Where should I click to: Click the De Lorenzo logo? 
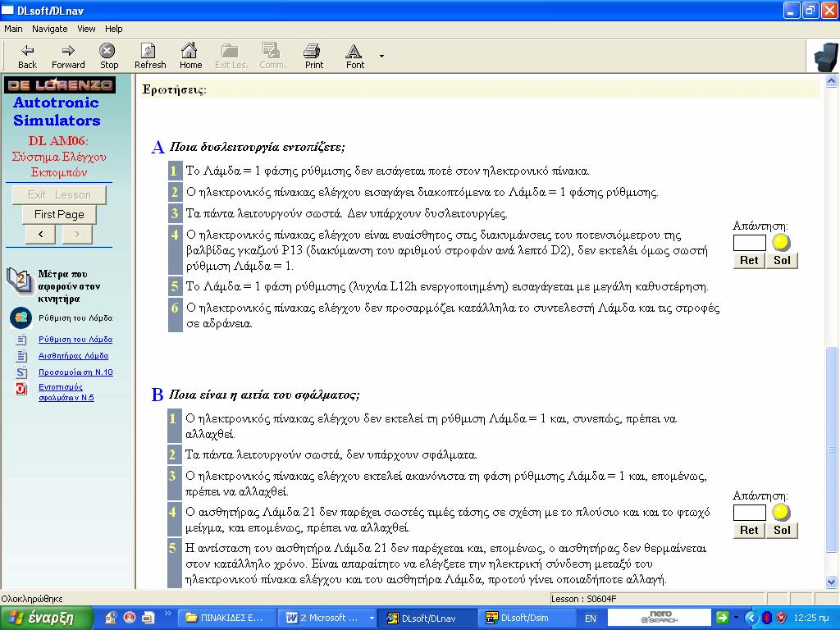point(59,84)
